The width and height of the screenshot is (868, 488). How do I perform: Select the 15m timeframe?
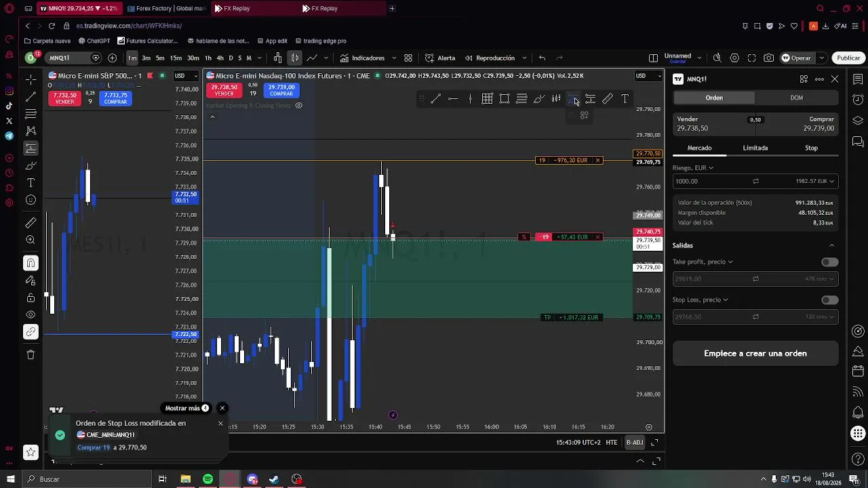click(176, 58)
